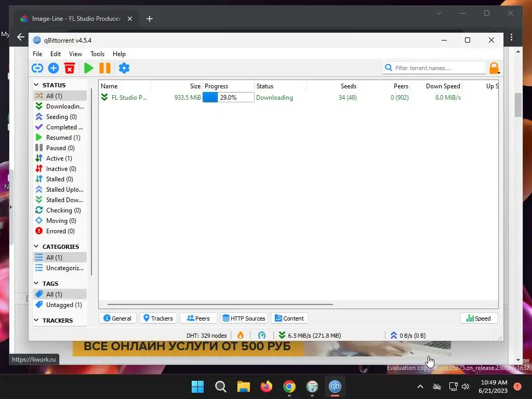Click the global download speed 6.5 MiB/s indicator

(310, 336)
